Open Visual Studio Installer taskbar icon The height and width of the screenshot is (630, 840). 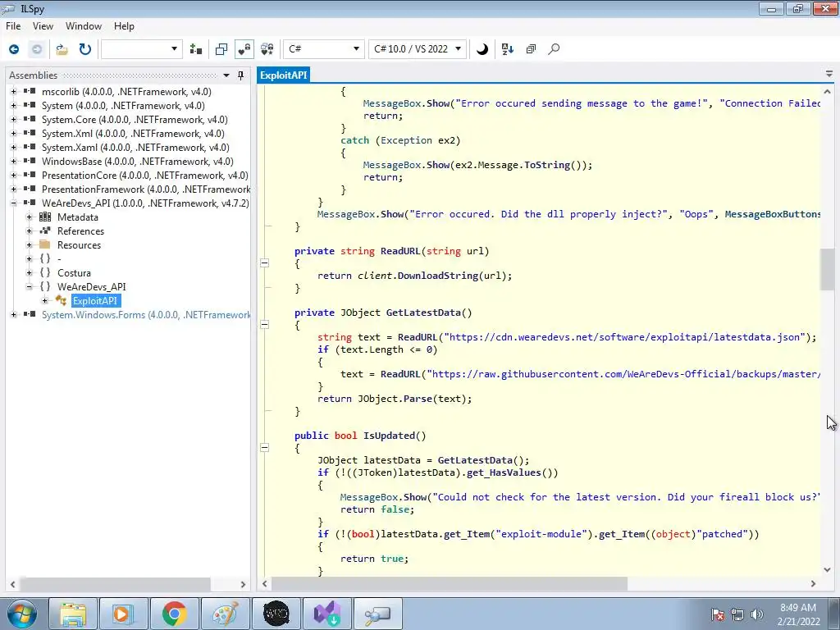(327, 614)
